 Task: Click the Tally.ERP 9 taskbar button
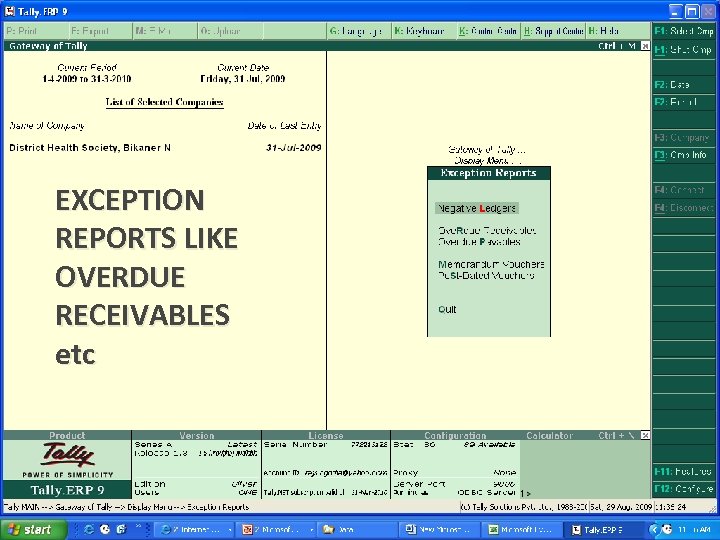click(604, 530)
